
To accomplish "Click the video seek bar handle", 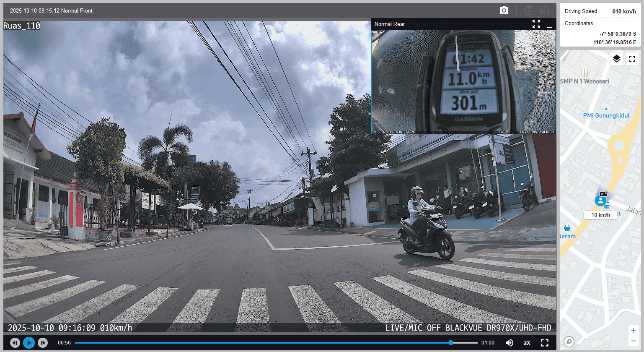I will (x=451, y=343).
